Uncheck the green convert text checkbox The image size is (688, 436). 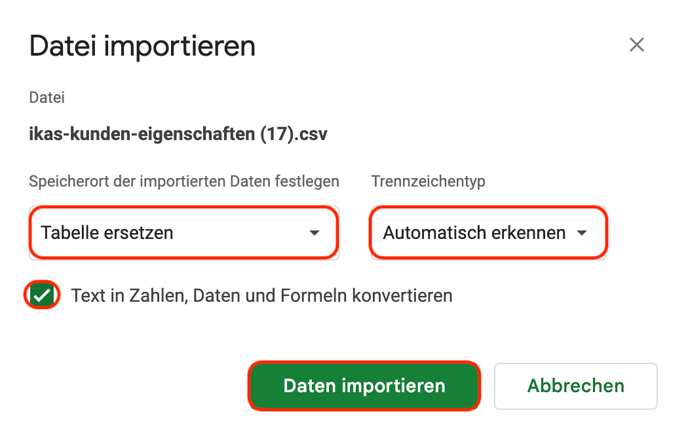[42, 295]
